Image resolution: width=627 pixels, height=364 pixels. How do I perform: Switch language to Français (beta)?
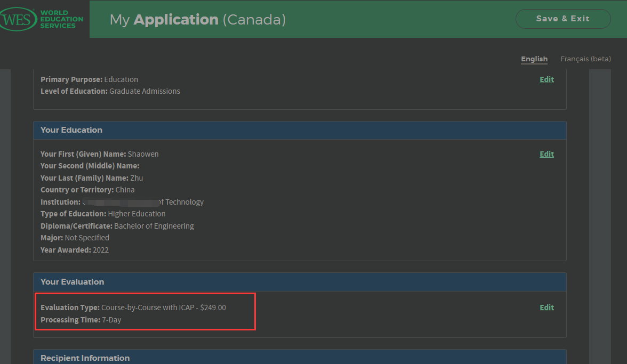[x=585, y=59]
